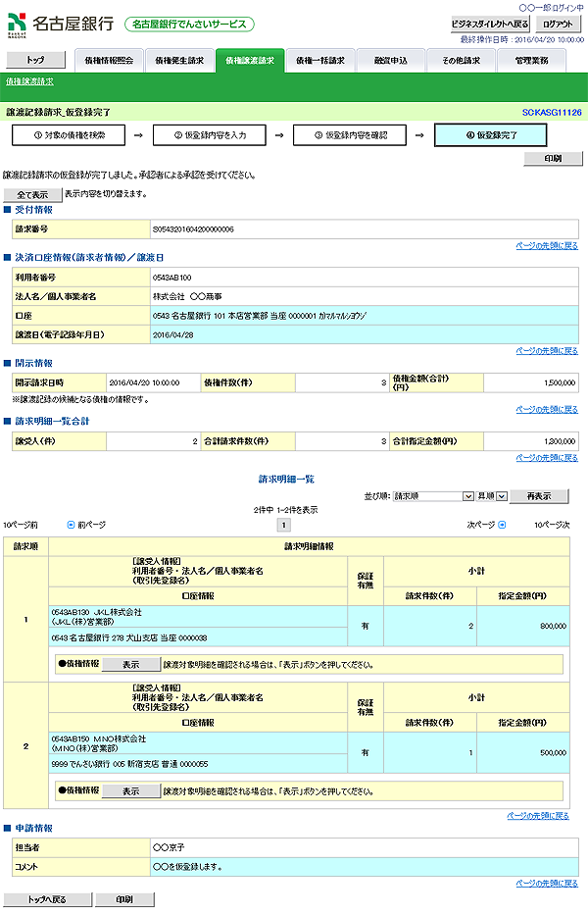Open the 管理業務 tab

coord(531,61)
